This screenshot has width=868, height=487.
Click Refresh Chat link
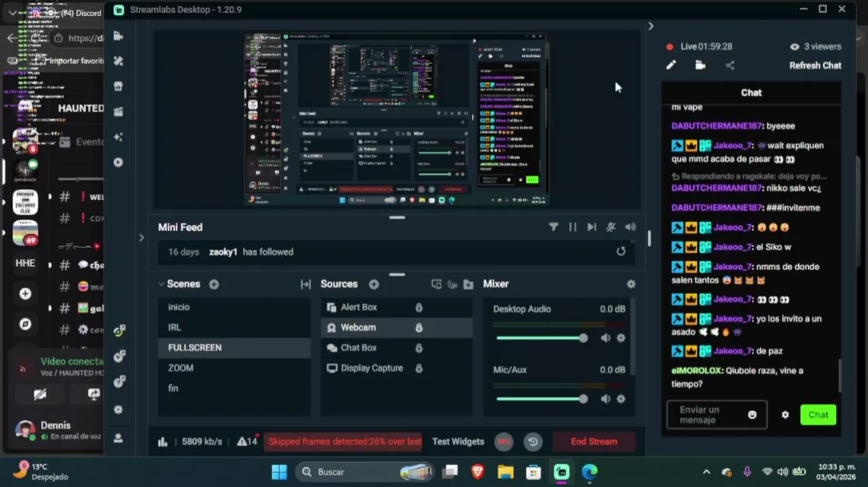[815, 66]
